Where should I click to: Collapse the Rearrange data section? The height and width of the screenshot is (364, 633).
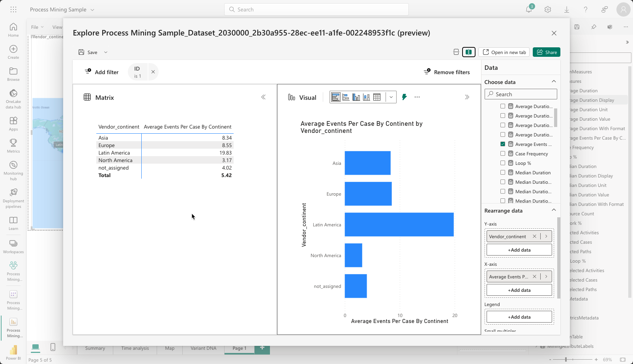554,210
